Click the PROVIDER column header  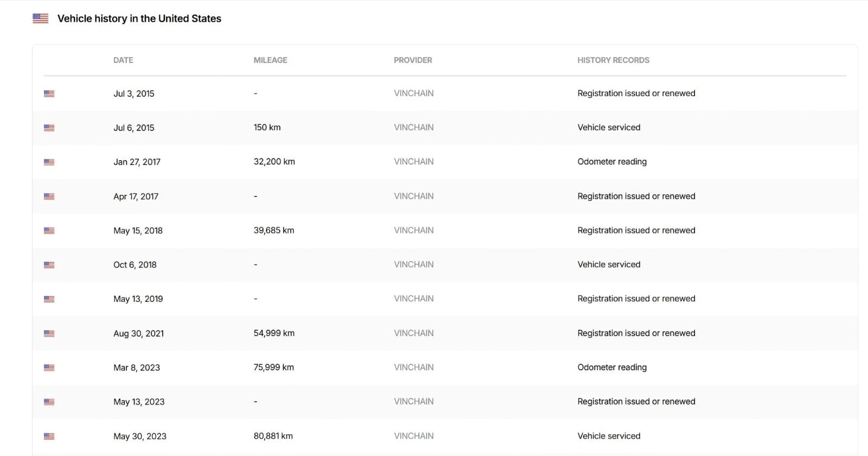[413, 60]
